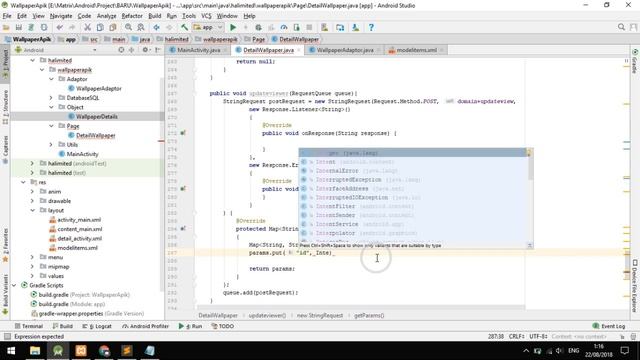Click the Copy icon in toolbar
This screenshot has width=640, height=360.
[100, 27]
